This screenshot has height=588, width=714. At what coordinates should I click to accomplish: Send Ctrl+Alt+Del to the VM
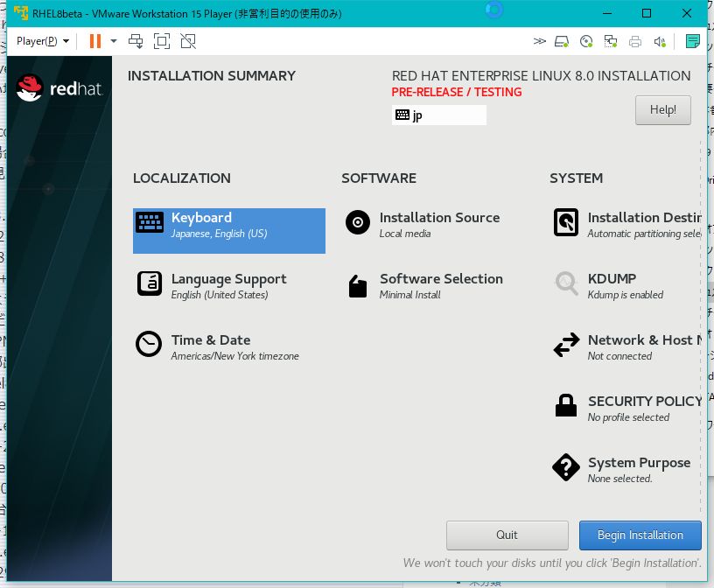click(136, 41)
